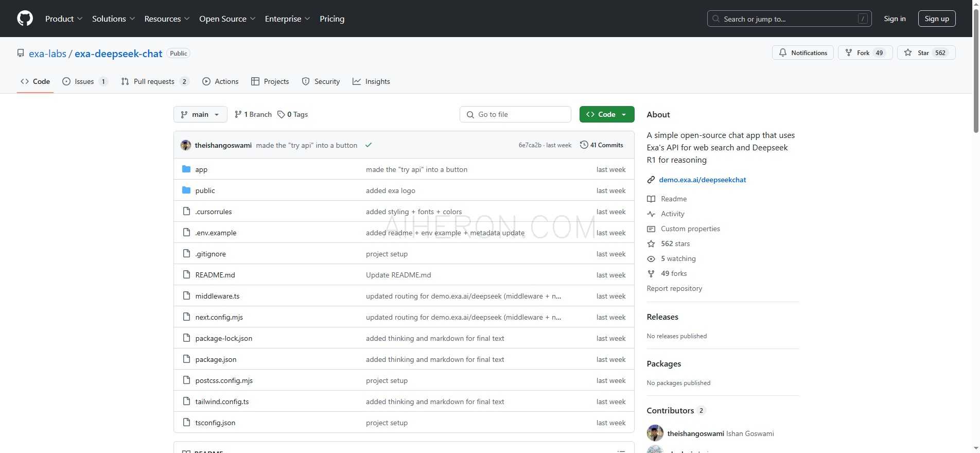This screenshot has width=980, height=453.
Task: Open the Pricing page
Action: click(332, 19)
